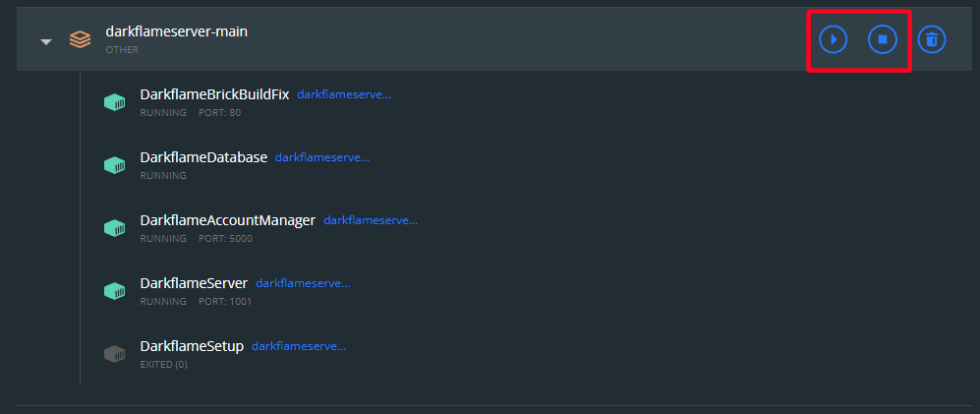Click the DarkflameServer green container icon
The width and height of the screenshot is (980, 414).
[115, 290]
